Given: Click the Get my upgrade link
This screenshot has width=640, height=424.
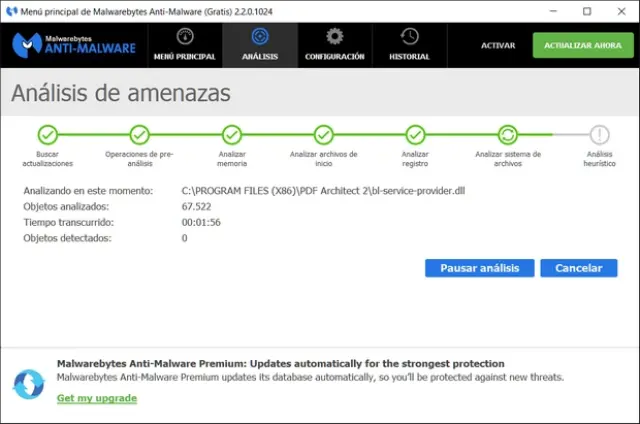Looking at the screenshot, I should click(97, 398).
